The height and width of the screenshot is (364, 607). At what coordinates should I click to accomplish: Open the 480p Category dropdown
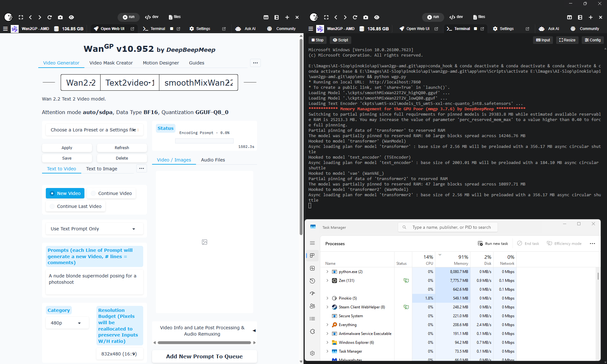66,323
